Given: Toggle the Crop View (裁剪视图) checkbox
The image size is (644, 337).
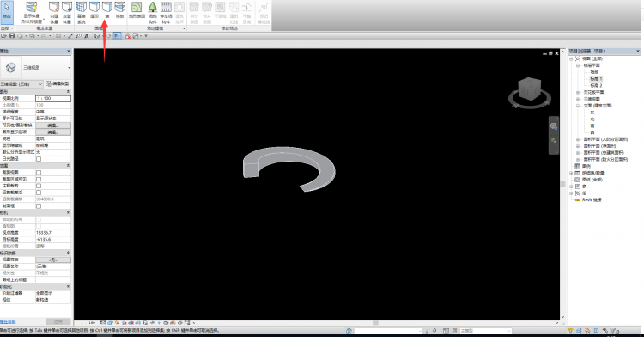Looking at the screenshot, I should pyautogui.click(x=39, y=172).
